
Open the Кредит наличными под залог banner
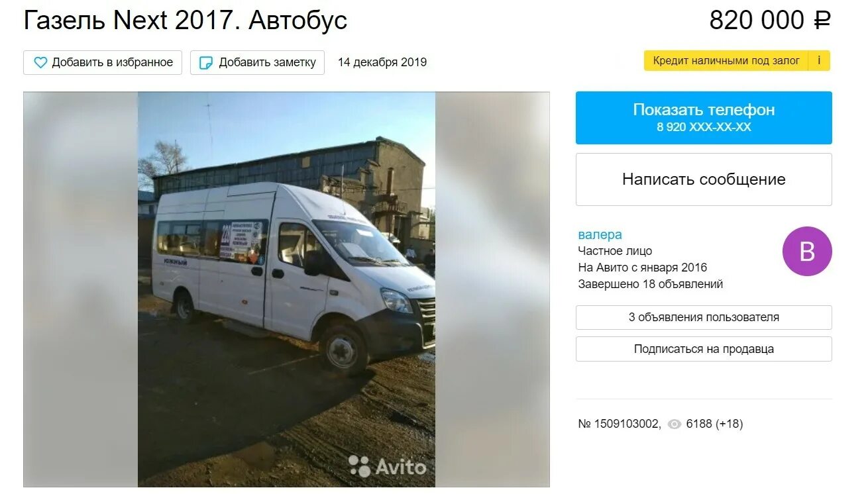[x=727, y=60]
